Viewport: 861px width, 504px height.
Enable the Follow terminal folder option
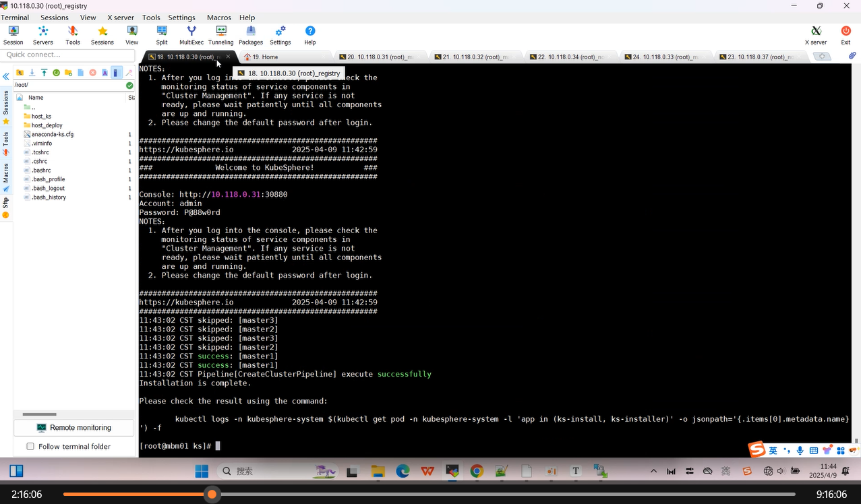click(30, 446)
